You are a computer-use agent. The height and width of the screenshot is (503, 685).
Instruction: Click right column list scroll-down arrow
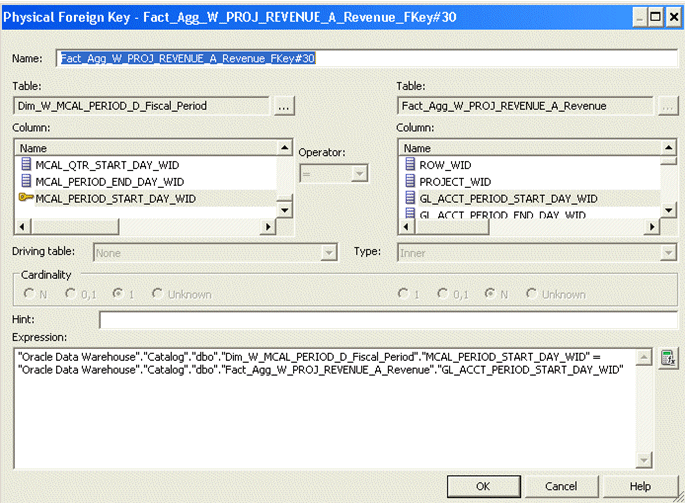[x=668, y=210]
